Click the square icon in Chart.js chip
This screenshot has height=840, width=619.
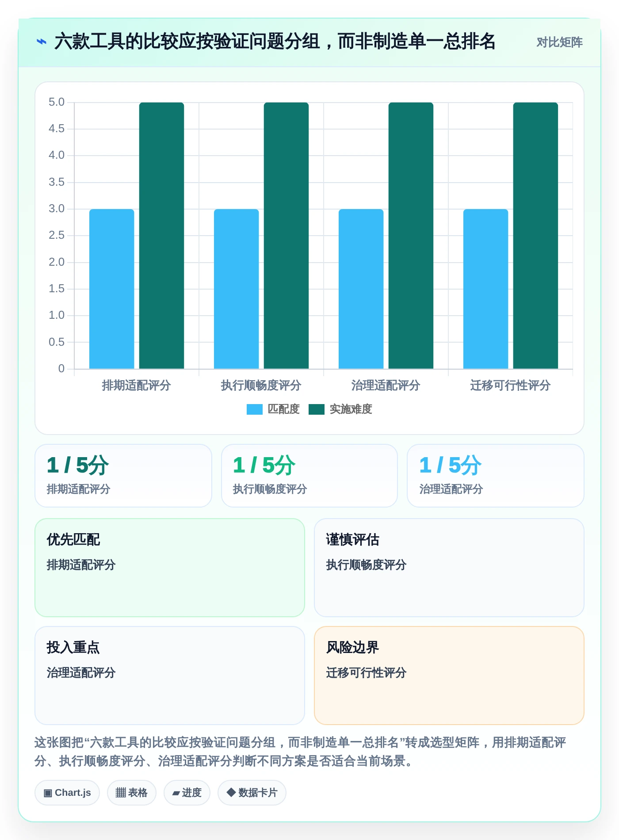click(x=48, y=793)
